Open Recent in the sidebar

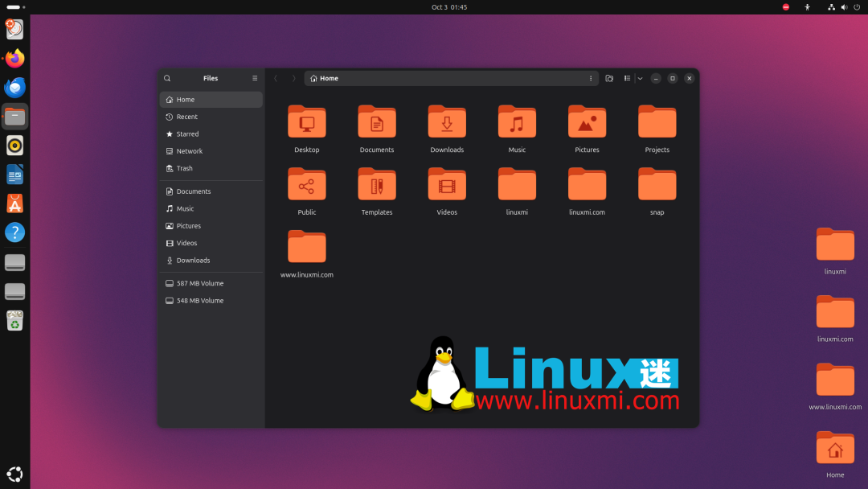(x=211, y=117)
